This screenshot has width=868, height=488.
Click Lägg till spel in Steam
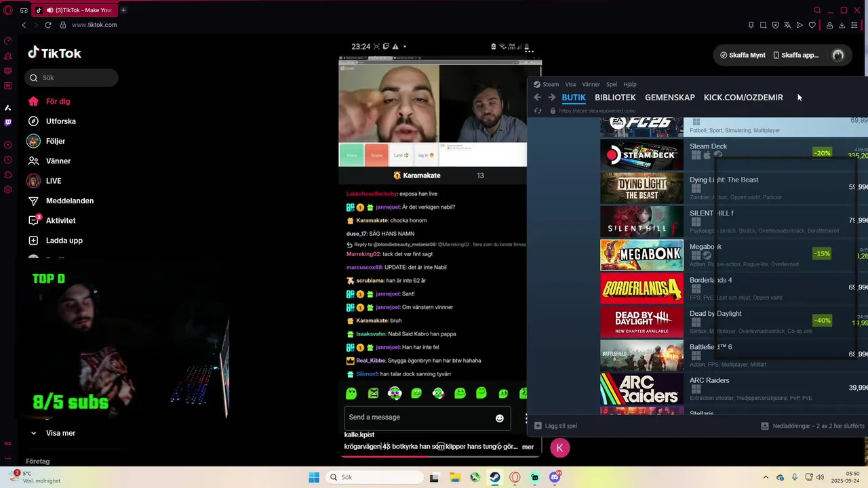(x=555, y=426)
